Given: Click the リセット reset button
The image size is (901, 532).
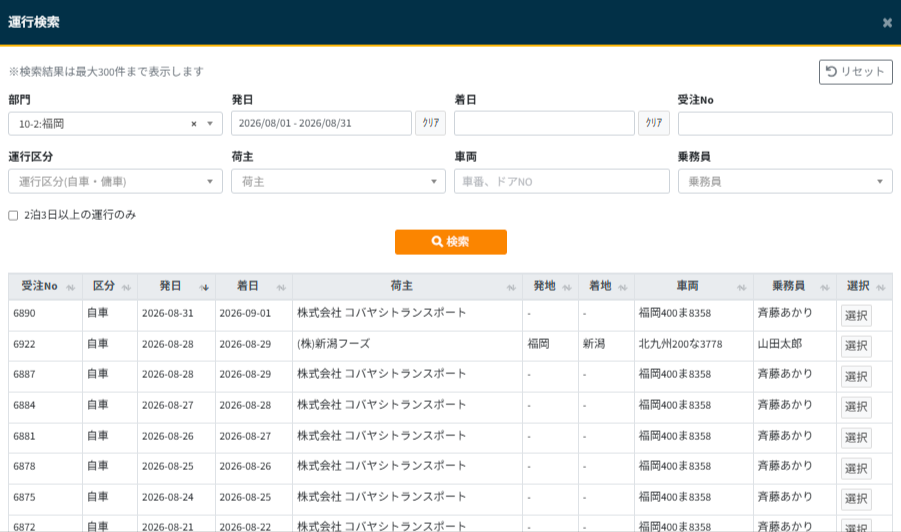Looking at the screenshot, I should 856,72.
